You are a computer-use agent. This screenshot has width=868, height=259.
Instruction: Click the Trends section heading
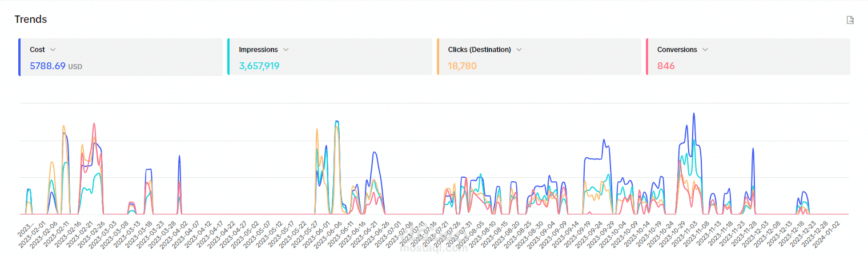tap(31, 19)
